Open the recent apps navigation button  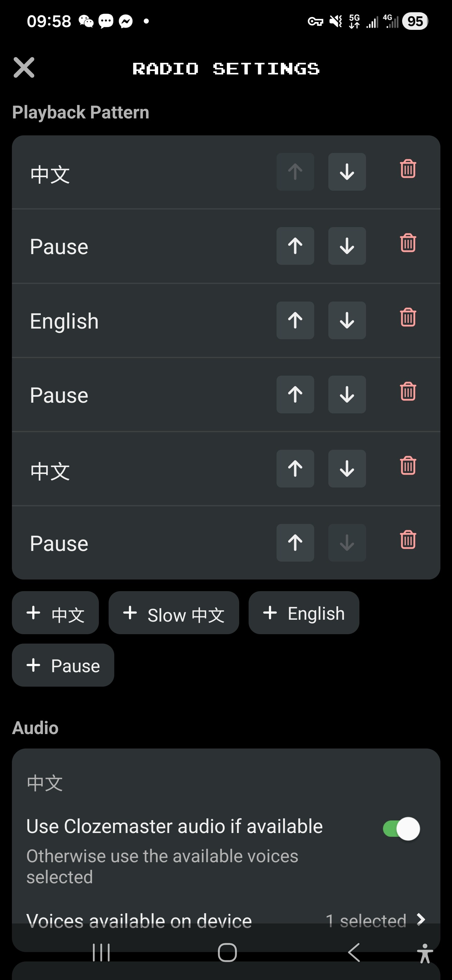[101, 952]
